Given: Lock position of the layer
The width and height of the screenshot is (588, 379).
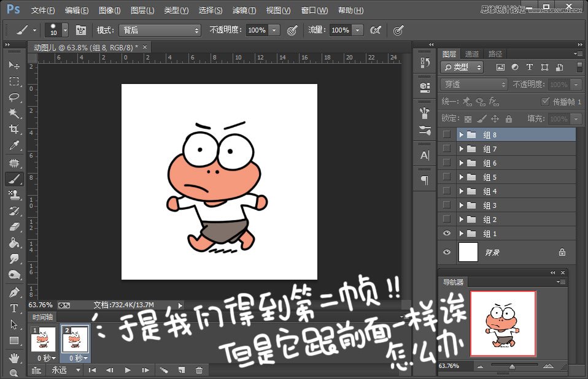Looking at the screenshot, I should (495, 119).
